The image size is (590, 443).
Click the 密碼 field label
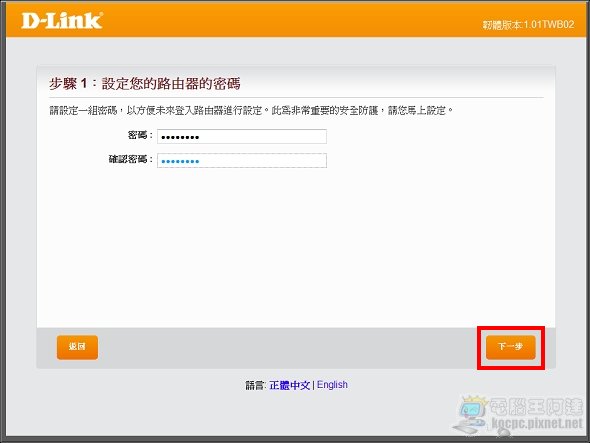click(140, 135)
